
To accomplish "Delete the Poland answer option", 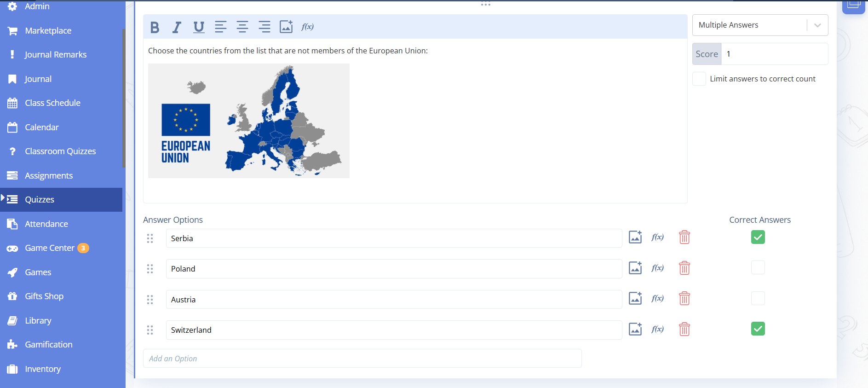I will pyautogui.click(x=684, y=268).
